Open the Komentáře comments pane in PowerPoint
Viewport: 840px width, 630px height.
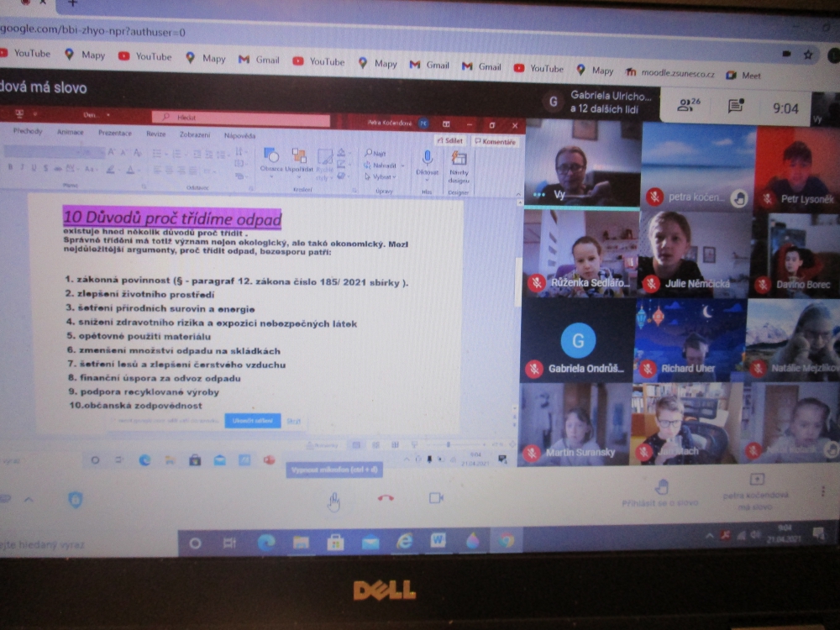[496, 141]
